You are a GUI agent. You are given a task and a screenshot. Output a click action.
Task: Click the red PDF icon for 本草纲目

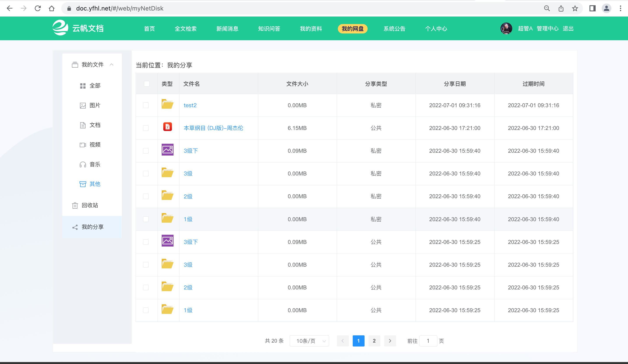pos(167,127)
